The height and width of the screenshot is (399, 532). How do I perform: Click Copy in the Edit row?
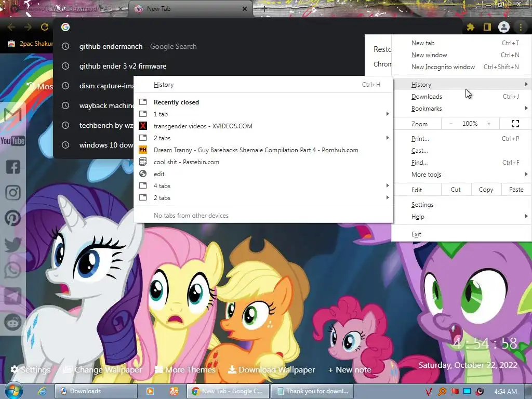(x=486, y=190)
